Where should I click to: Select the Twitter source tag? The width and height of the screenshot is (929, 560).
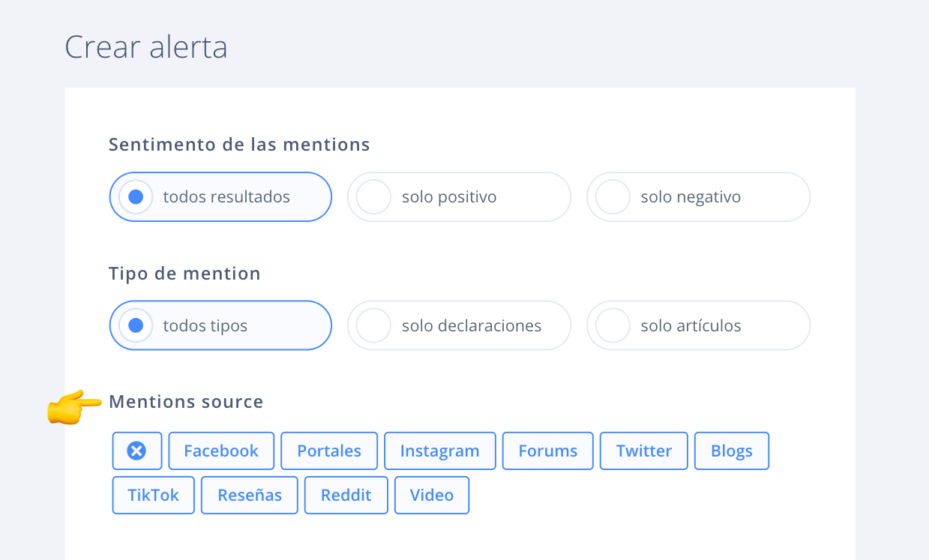point(644,451)
